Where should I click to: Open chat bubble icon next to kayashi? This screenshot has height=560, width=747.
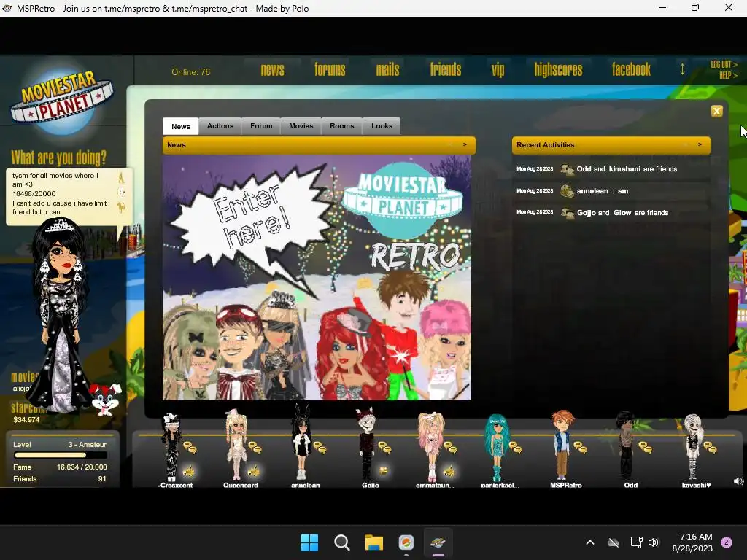(710, 447)
